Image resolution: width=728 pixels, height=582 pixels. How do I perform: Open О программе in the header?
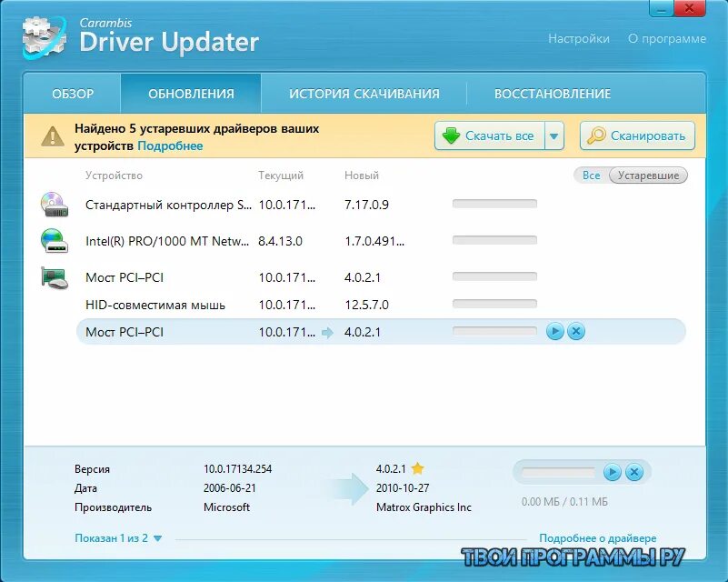tap(667, 38)
